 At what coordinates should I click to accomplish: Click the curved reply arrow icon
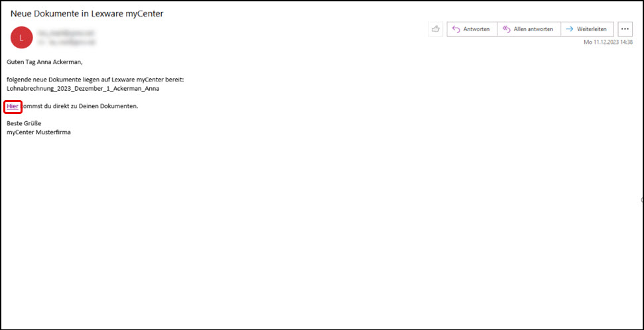(456, 29)
